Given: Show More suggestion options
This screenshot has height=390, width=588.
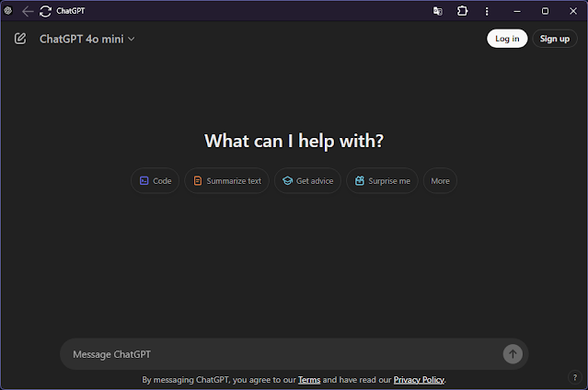Looking at the screenshot, I should coord(440,181).
